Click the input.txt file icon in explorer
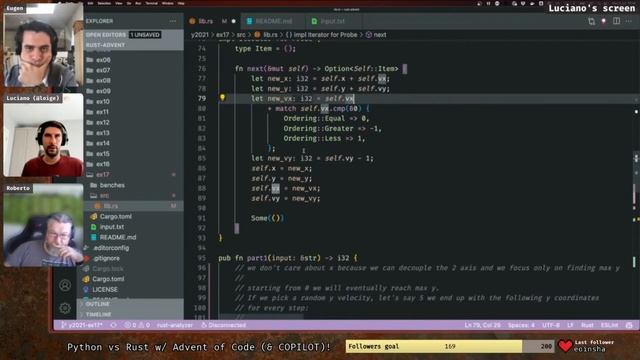 tap(93, 227)
